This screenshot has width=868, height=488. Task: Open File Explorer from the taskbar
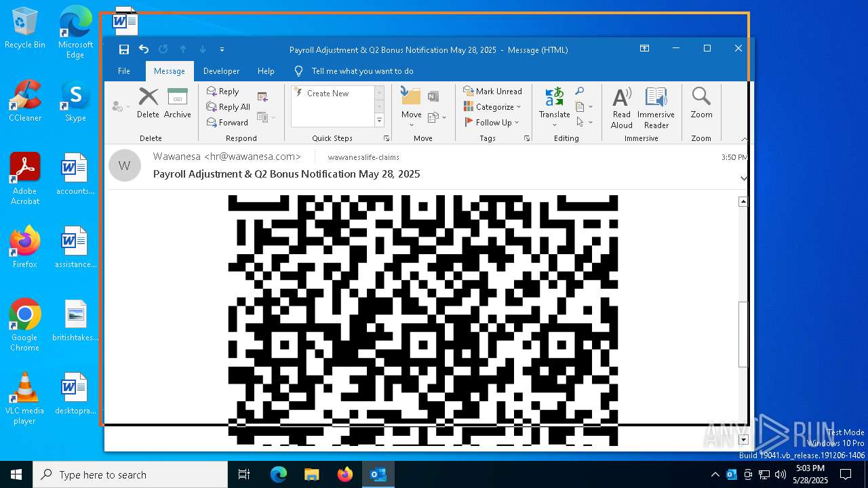(x=311, y=474)
